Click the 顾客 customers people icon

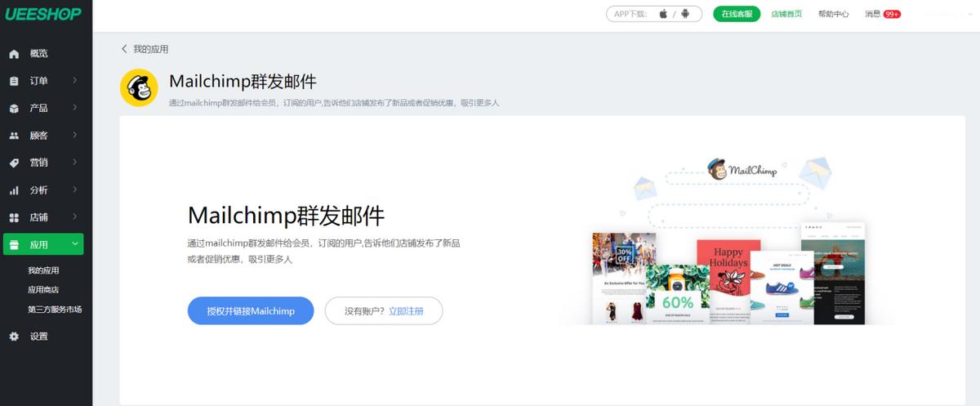(14, 136)
